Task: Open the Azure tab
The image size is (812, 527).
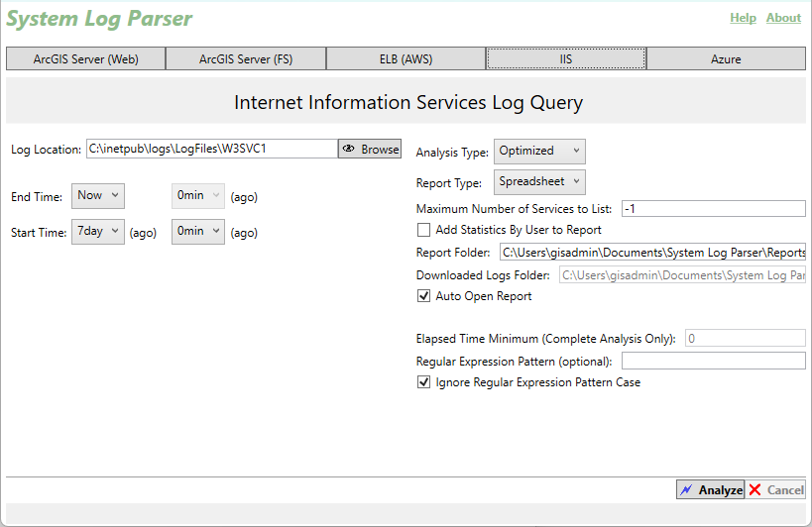Action: click(726, 58)
